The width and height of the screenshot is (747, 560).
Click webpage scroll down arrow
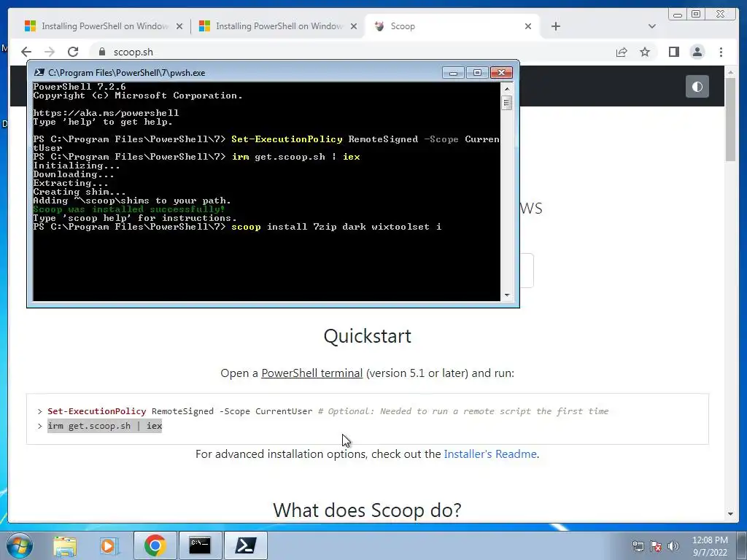coord(730,514)
